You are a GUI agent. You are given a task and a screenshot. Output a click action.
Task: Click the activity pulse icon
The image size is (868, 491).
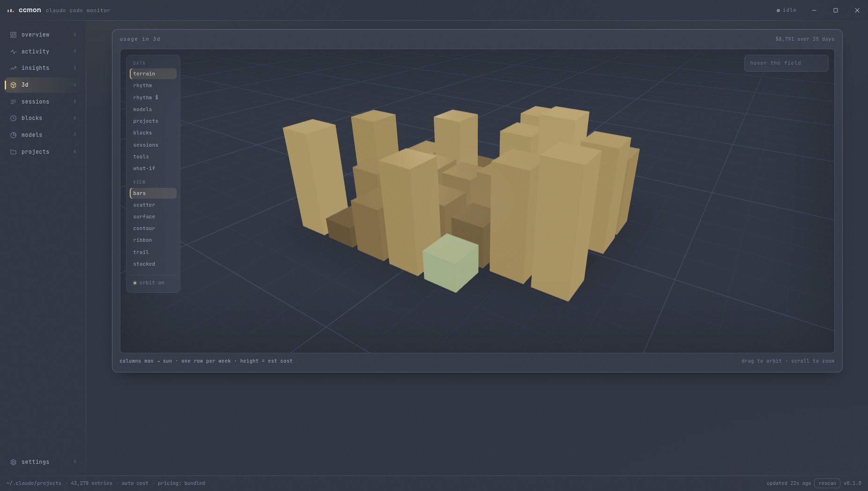pos(13,52)
